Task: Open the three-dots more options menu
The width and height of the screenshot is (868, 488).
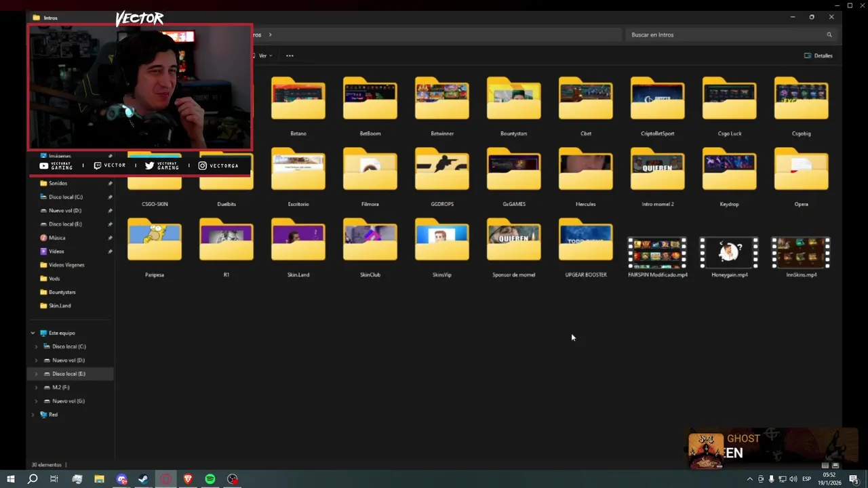Action: coord(290,56)
